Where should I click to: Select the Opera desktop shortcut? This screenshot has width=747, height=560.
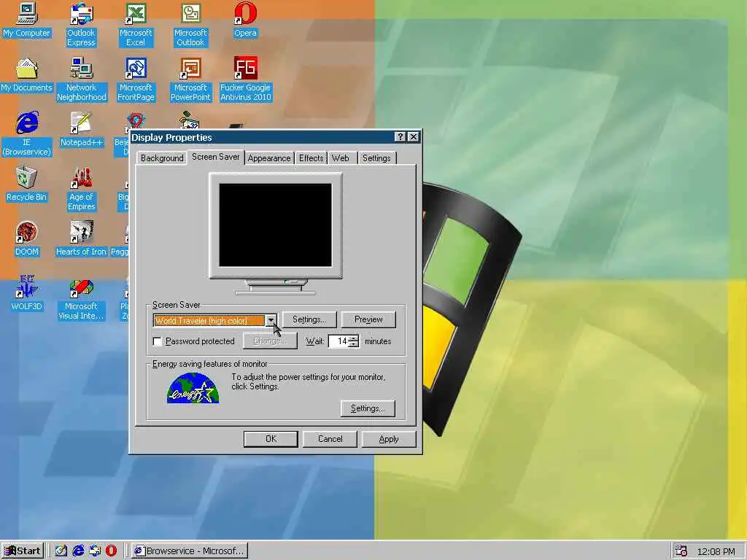coord(245,20)
